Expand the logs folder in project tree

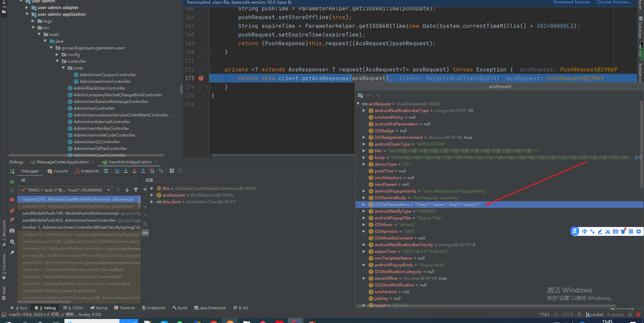point(33,21)
